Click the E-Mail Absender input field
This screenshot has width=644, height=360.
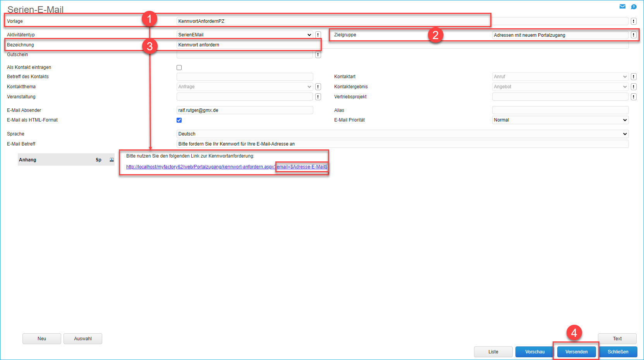tap(245, 110)
